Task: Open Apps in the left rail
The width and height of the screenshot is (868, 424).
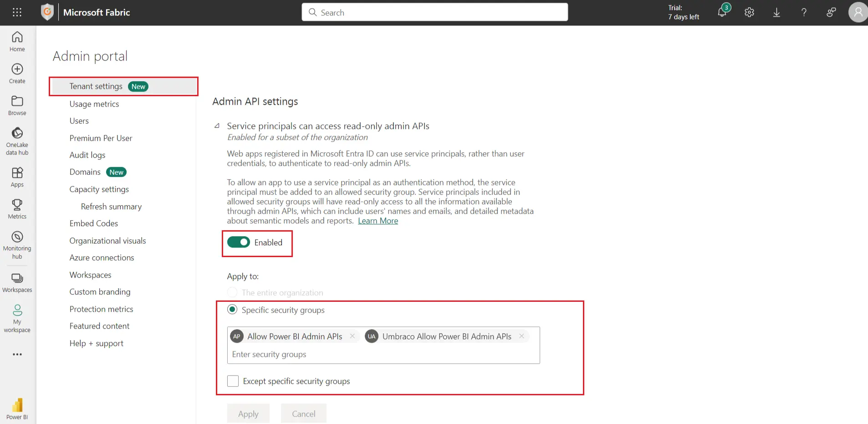Action: [x=17, y=177]
